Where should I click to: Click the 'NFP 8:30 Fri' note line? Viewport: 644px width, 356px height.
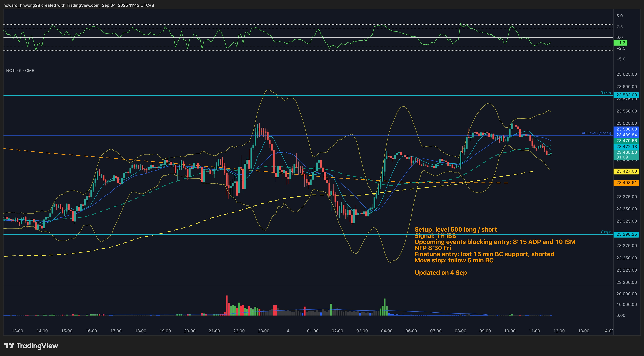[433, 248]
